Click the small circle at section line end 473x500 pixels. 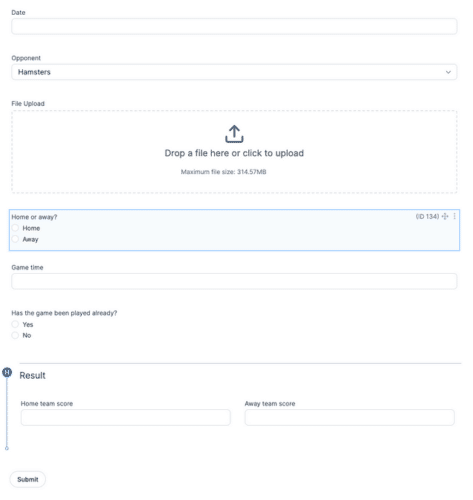(7, 448)
